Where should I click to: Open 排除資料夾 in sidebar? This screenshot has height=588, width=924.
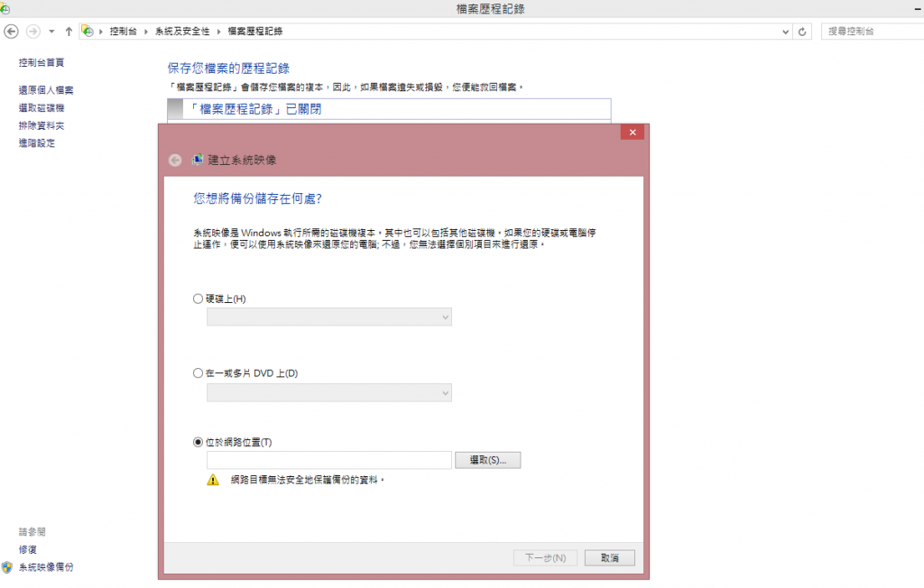[42, 125]
